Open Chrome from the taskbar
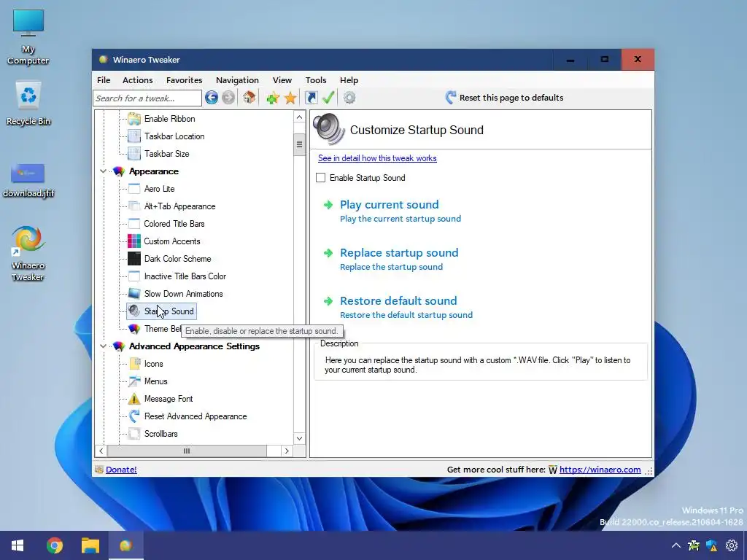The height and width of the screenshot is (560, 747). coord(55,545)
